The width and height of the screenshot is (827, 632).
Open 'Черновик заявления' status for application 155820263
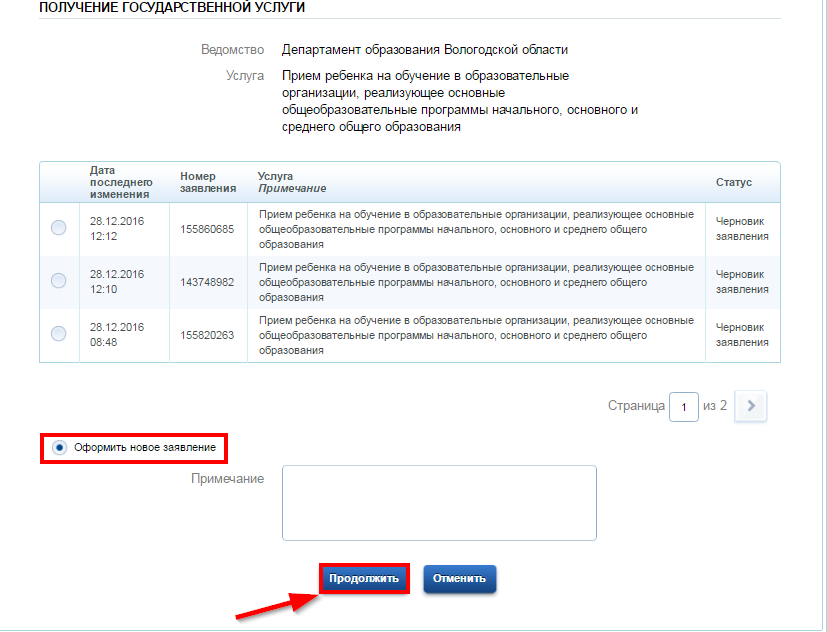(742, 334)
